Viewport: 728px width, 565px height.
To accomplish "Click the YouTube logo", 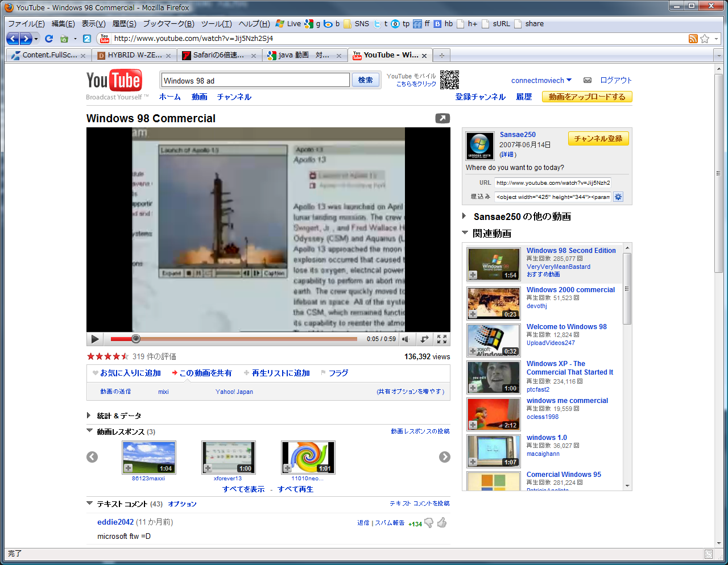I will point(114,81).
